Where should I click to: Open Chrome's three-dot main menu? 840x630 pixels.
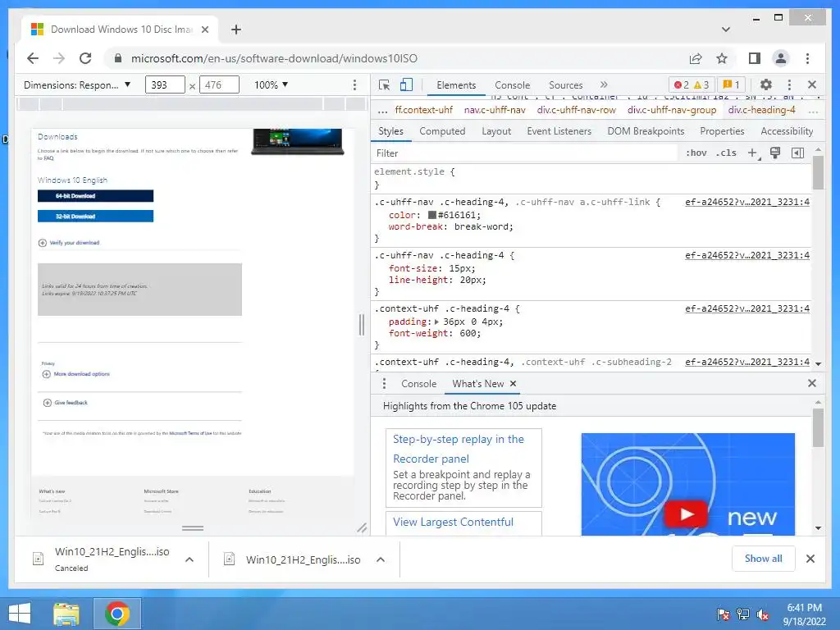point(807,58)
